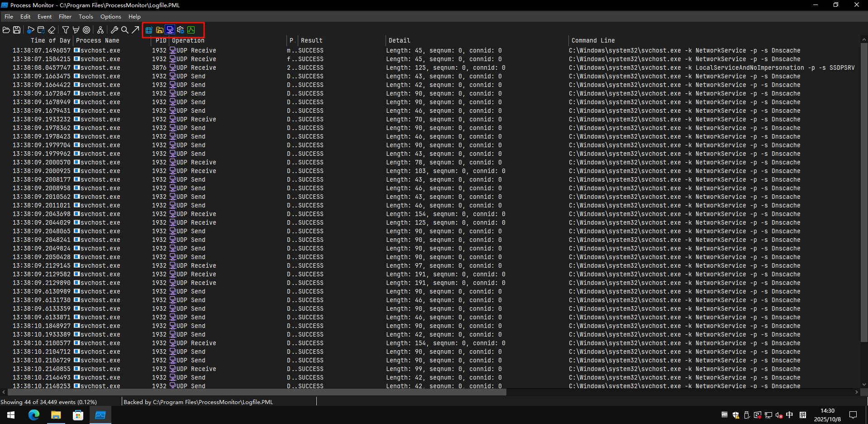
Task: Open the Filter funnel dialog
Action: [x=66, y=30]
